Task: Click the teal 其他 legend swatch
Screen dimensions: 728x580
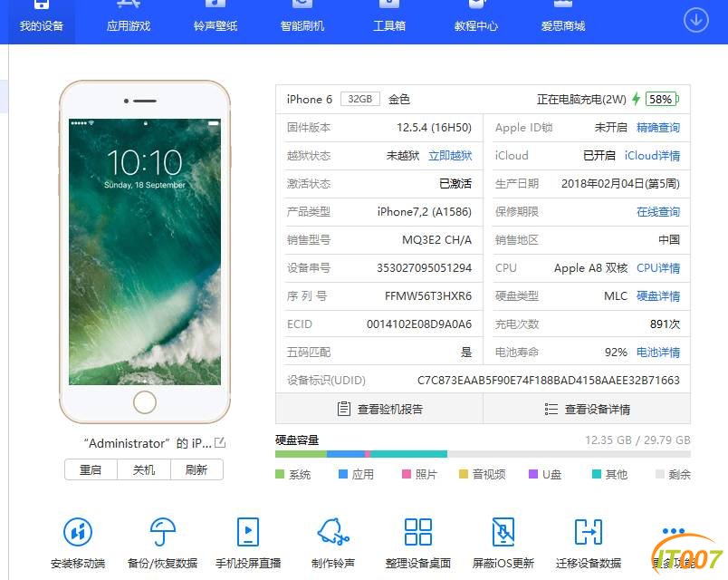Action: pos(597,474)
